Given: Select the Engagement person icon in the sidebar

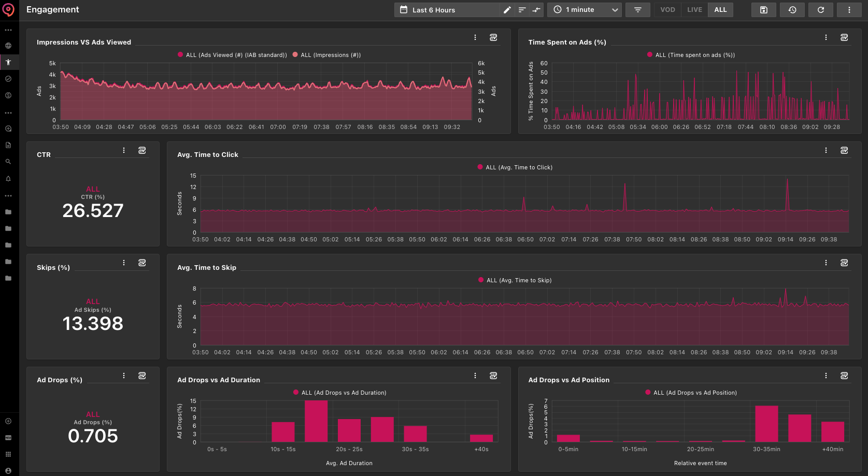Looking at the screenshot, I should [8, 62].
